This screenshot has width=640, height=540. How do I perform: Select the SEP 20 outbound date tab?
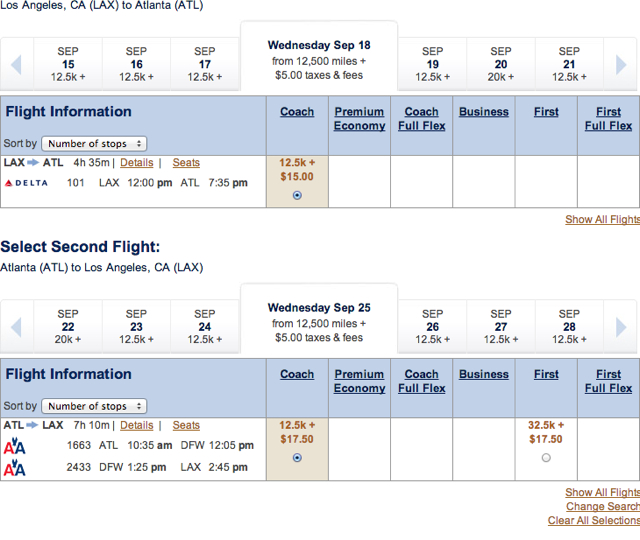pos(501,64)
